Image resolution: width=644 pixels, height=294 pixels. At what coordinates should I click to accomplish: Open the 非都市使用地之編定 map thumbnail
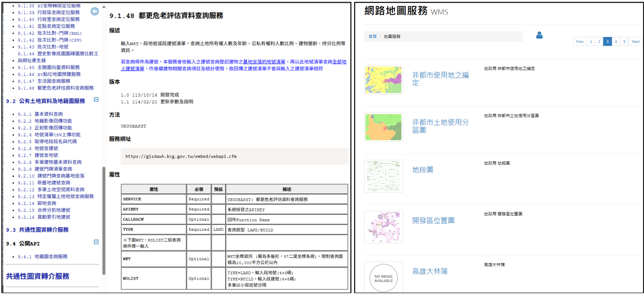[383, 79]
